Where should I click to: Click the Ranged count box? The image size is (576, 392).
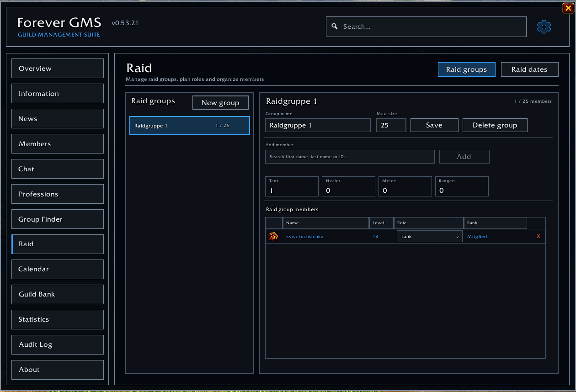(462, 186)
